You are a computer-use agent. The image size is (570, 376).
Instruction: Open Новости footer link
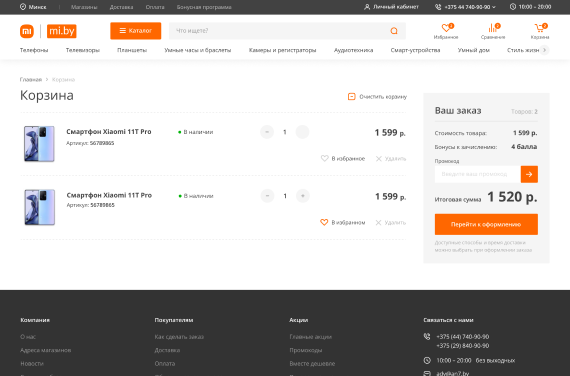tap(32, 364)
